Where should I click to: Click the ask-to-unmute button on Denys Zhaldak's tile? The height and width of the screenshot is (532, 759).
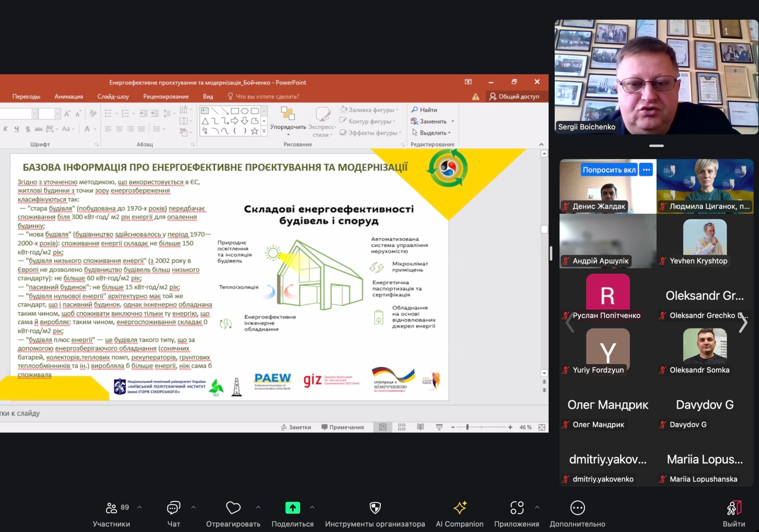click(609, 170)
